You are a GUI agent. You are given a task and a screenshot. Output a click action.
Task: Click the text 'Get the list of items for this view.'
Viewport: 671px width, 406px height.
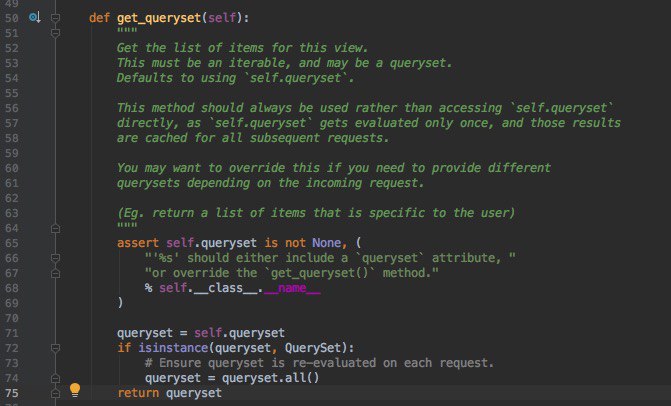(243, 48)
